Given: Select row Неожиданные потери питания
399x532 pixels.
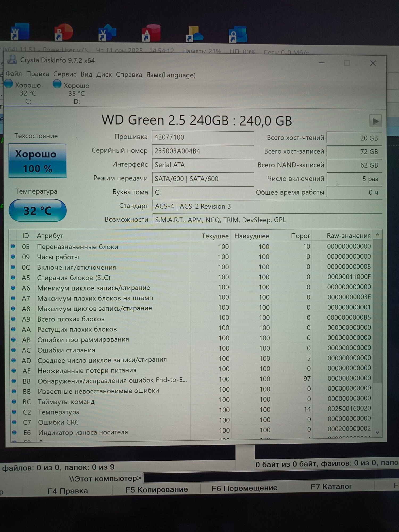Looking at the screenshot, I should point(192,369).
